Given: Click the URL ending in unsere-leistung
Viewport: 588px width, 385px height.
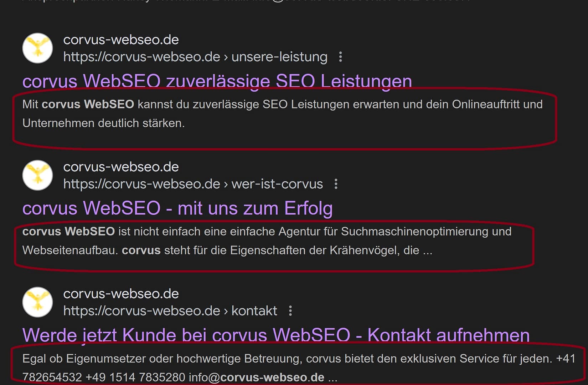Looking at the screenshot, I should [x=195, y=57].
